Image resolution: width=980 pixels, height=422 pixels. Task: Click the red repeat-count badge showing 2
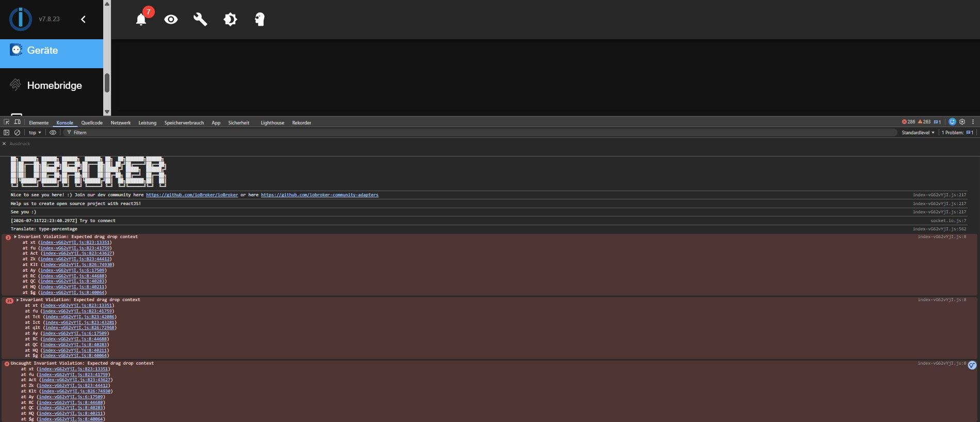pyautogui.click(x=8, y=238)
